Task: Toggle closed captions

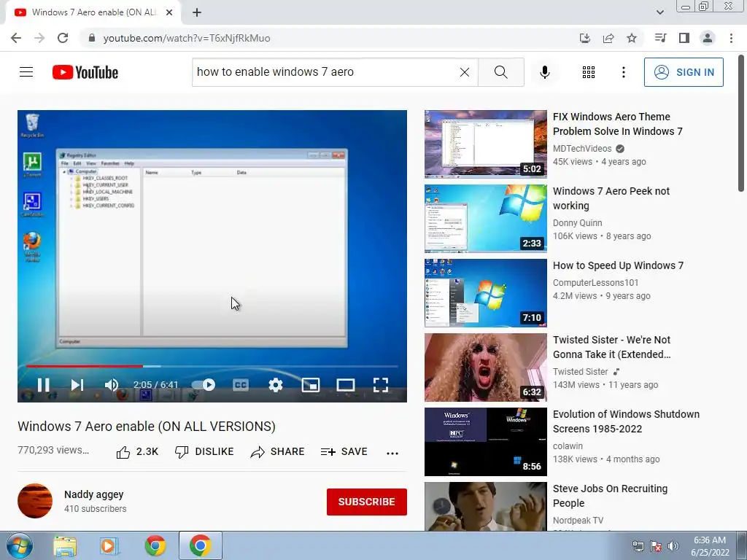Action: 241,385
